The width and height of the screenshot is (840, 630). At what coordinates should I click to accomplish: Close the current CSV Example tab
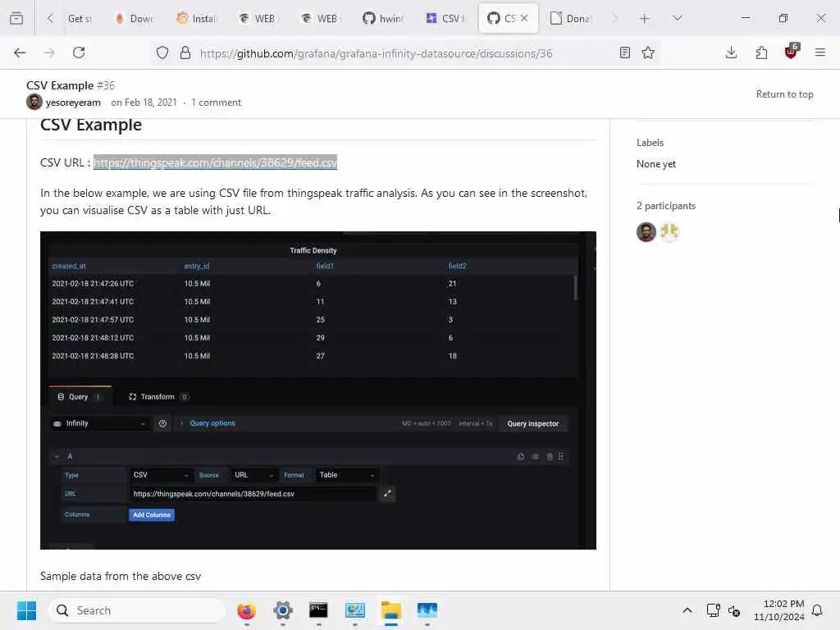pyautogui.click(x=524, y=18)
